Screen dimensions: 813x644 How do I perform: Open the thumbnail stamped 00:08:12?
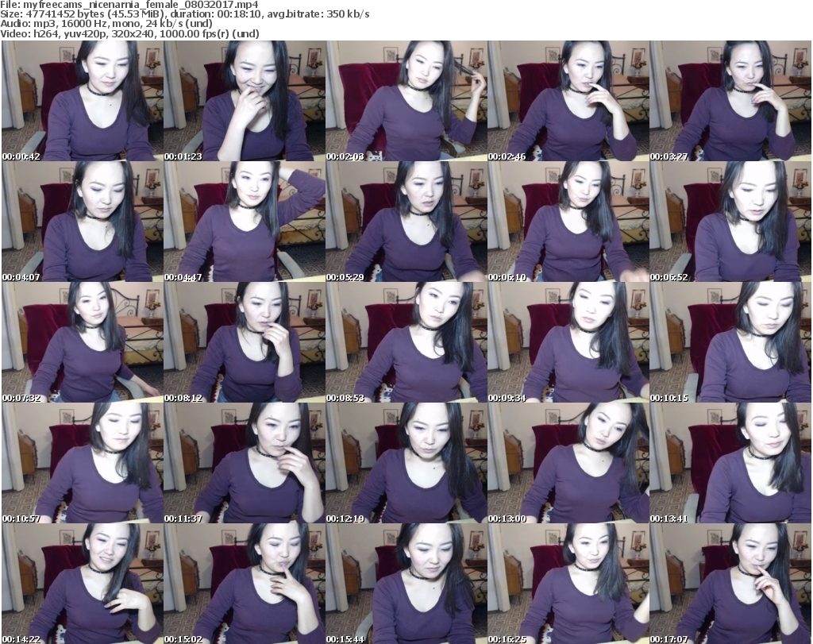pos(245,342)
